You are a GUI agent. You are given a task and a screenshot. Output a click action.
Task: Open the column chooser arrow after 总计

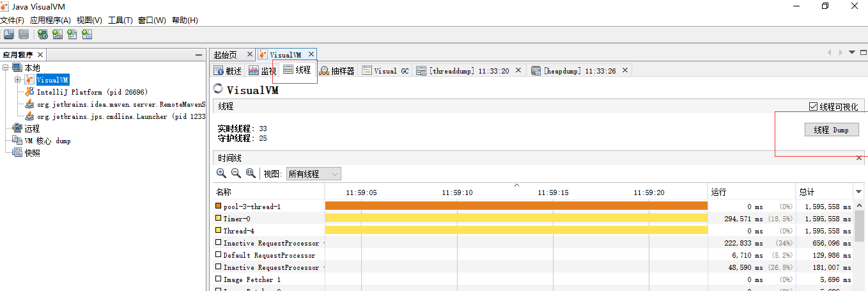(859, 193)
